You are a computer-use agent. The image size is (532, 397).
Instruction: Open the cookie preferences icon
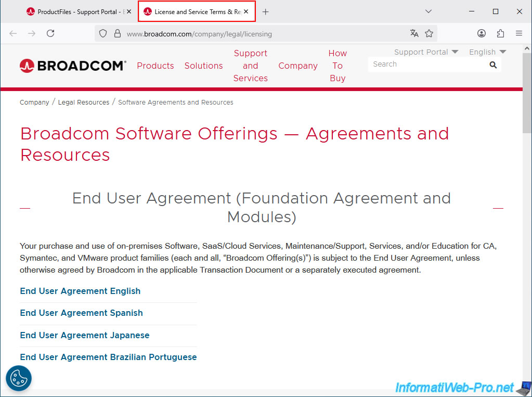coord(19,378)
